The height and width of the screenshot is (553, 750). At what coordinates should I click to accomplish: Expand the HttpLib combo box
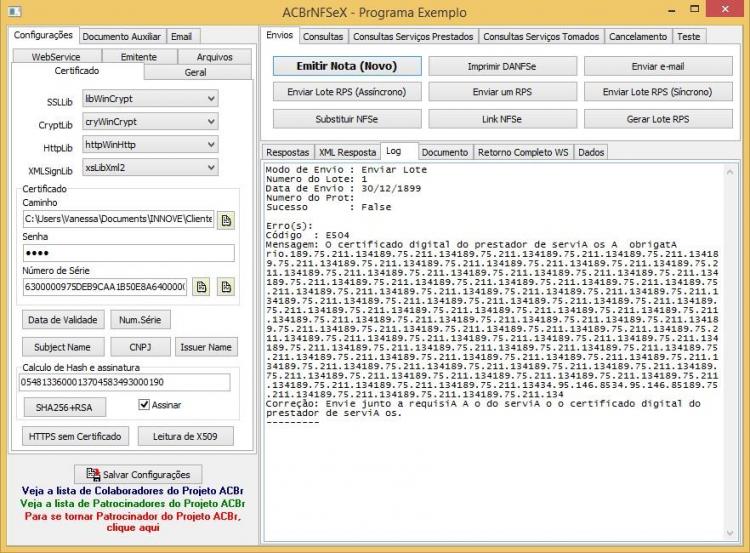tap(150, 144)
